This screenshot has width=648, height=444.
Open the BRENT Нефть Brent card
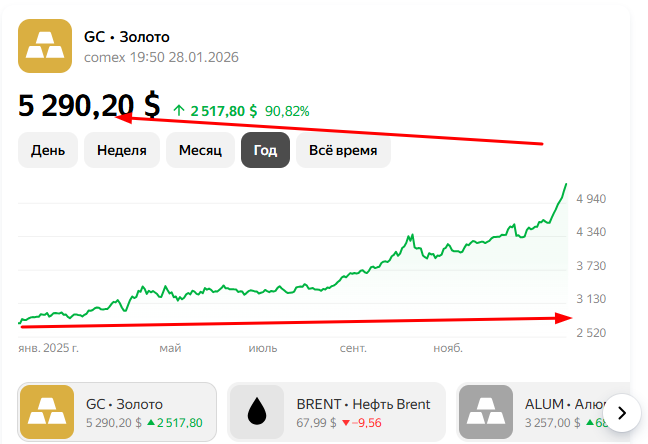337,412
